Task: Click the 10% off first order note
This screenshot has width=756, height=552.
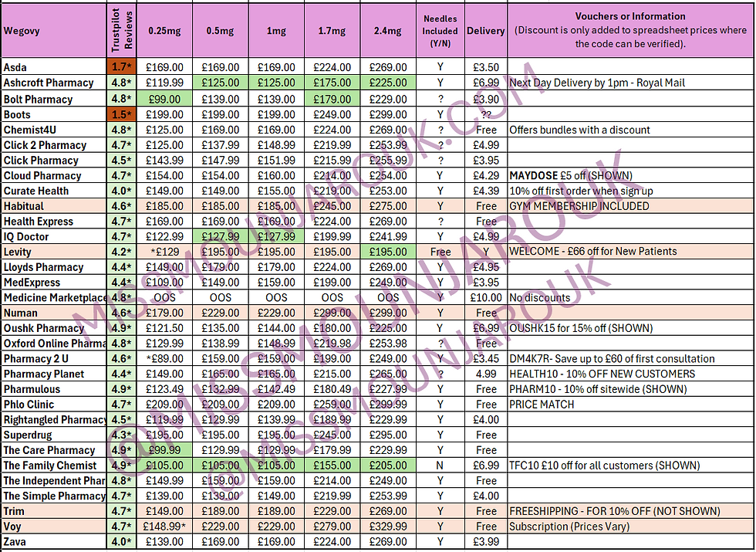Action: coord(631,191)
